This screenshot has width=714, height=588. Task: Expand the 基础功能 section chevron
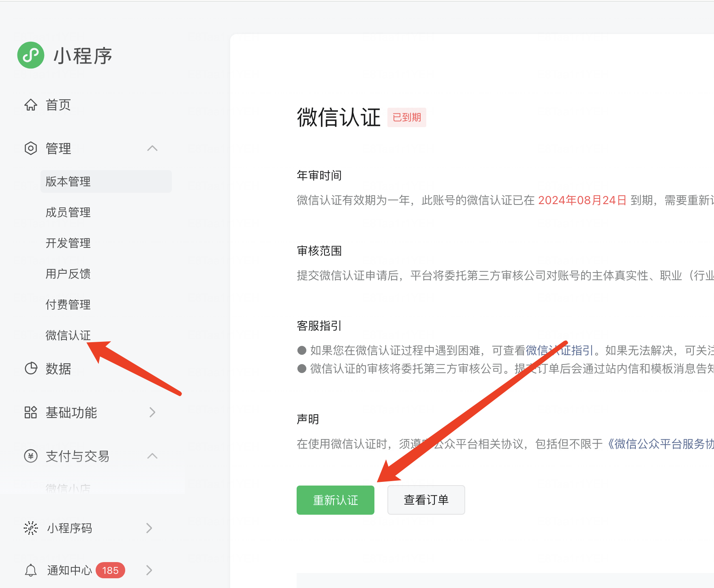click(152, 412)
